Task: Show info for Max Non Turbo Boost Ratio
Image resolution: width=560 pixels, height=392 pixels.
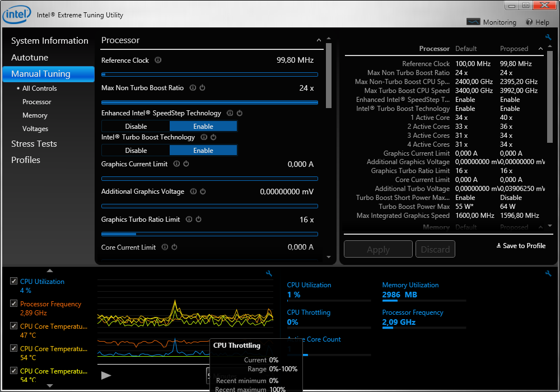Action: 193,87
